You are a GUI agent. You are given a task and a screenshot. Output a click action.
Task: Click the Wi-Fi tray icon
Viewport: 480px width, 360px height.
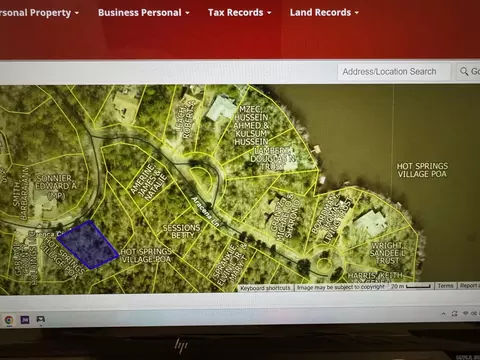466,313
